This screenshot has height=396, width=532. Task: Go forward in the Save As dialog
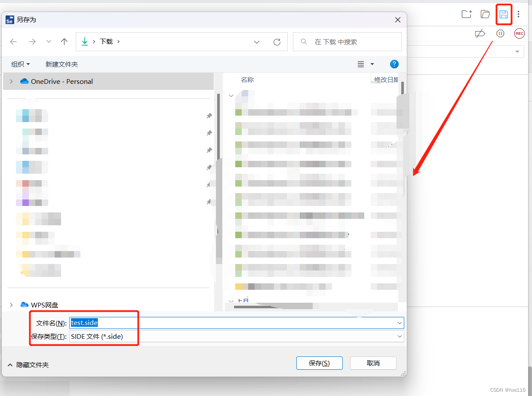tap(32, 42)
